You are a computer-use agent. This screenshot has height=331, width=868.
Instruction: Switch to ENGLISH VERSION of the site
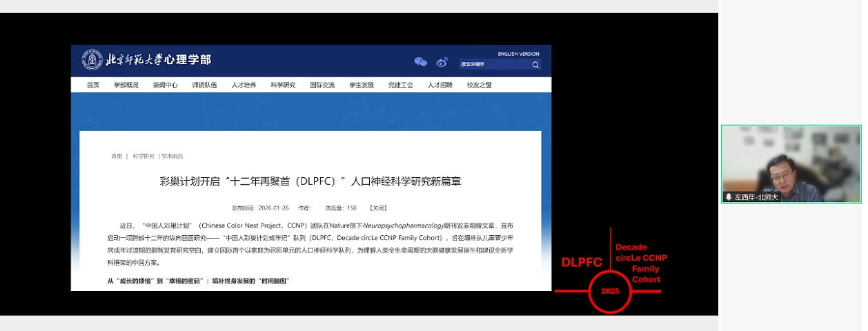coord(519,54)
